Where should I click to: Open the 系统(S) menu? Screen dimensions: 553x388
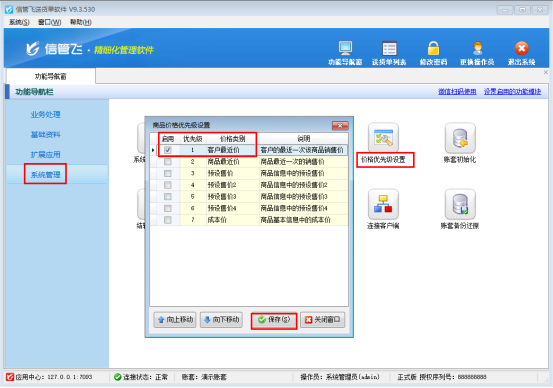19,22
